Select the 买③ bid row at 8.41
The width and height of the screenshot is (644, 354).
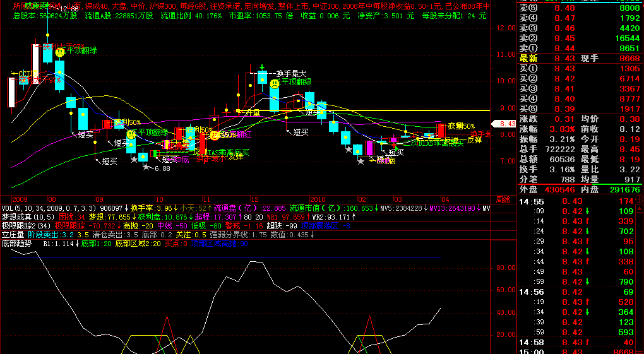click(x=580, y=89)
